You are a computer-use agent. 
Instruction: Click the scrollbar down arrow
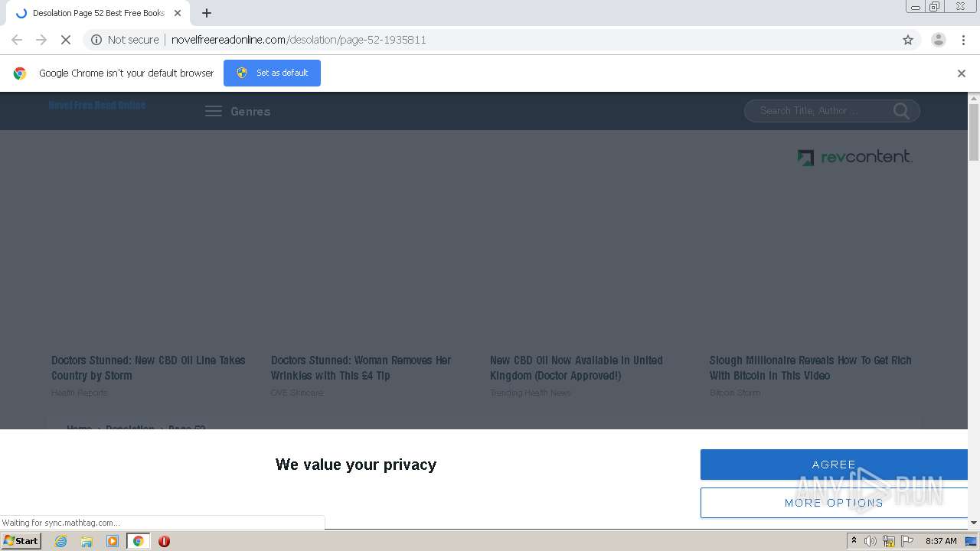[x=974, y=523]
